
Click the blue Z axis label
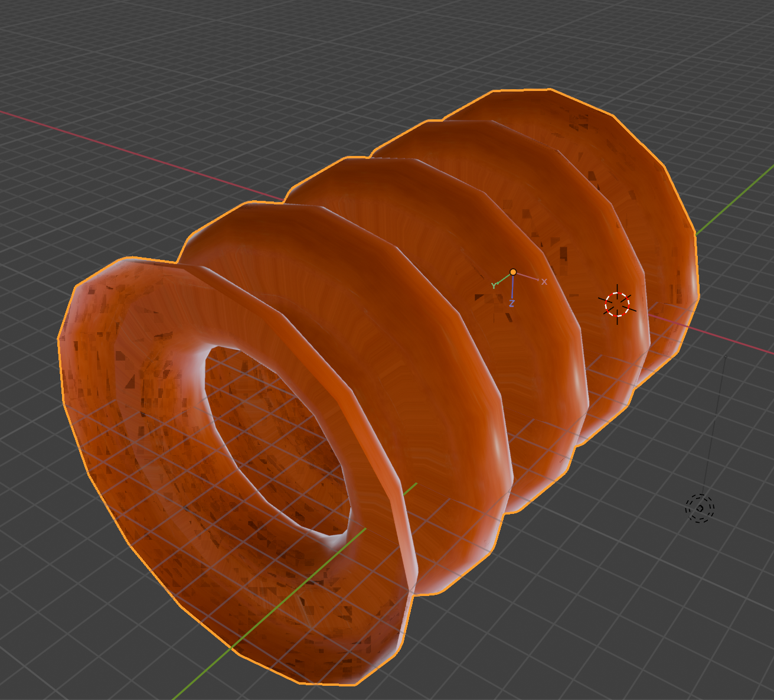tap(511, 303)
